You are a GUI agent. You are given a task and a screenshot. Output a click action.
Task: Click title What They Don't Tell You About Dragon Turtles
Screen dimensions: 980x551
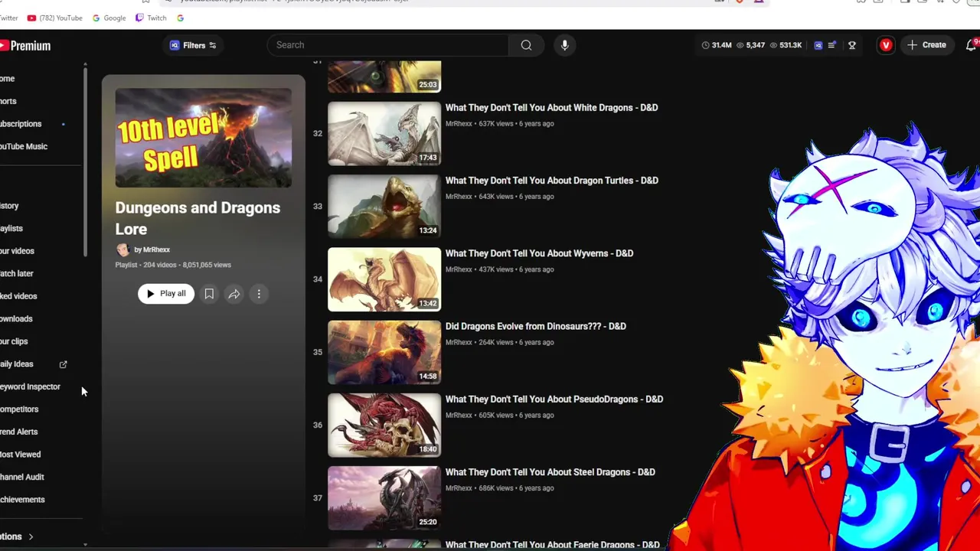click(x=552, y=181)
